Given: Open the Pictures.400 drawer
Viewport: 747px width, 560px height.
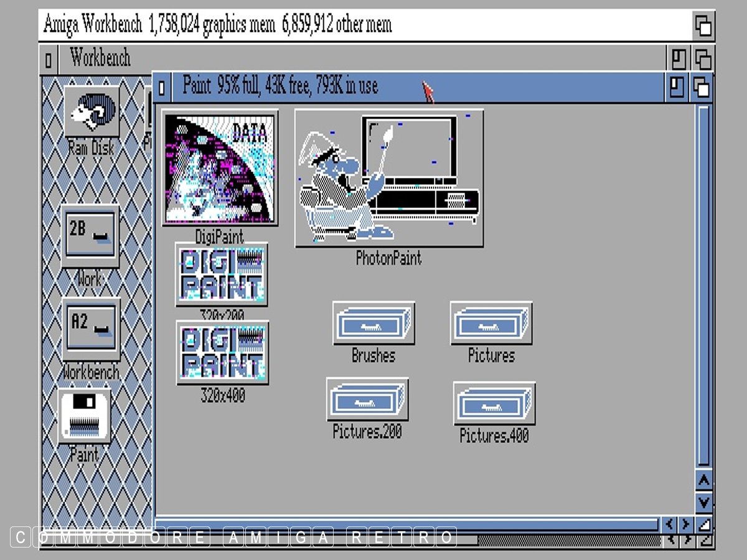Looking at the screenshot, I should coord(494,403).
